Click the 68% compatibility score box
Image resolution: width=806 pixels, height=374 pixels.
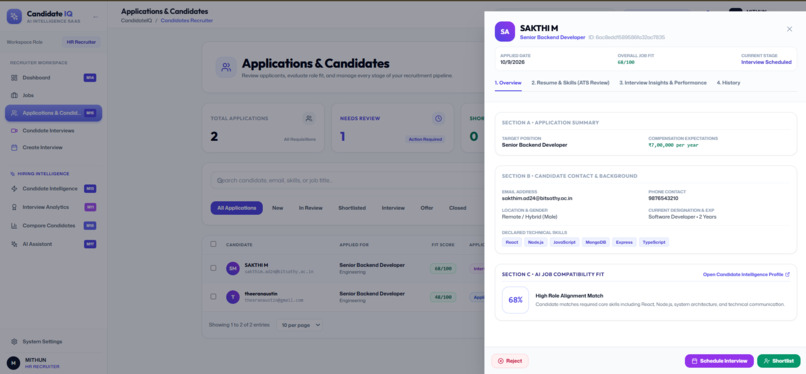515,300
